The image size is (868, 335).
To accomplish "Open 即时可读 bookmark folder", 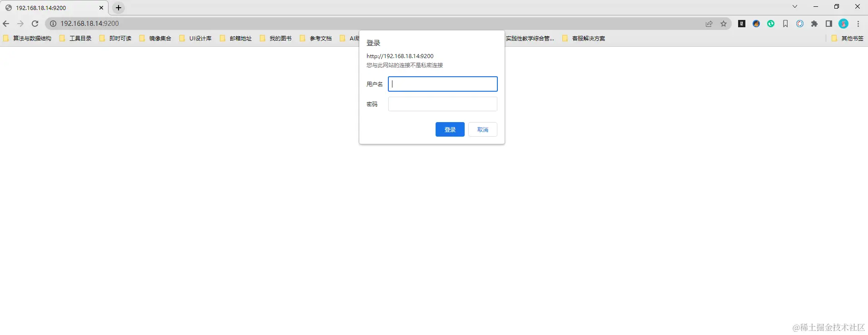I will coord(115,39).
